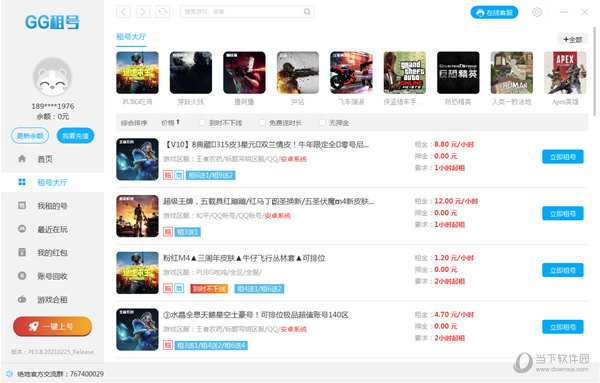This screenshot has width=600, height=383.
Task: Click the vertical scrollbar on the right
Action: [x=594, y=71]
